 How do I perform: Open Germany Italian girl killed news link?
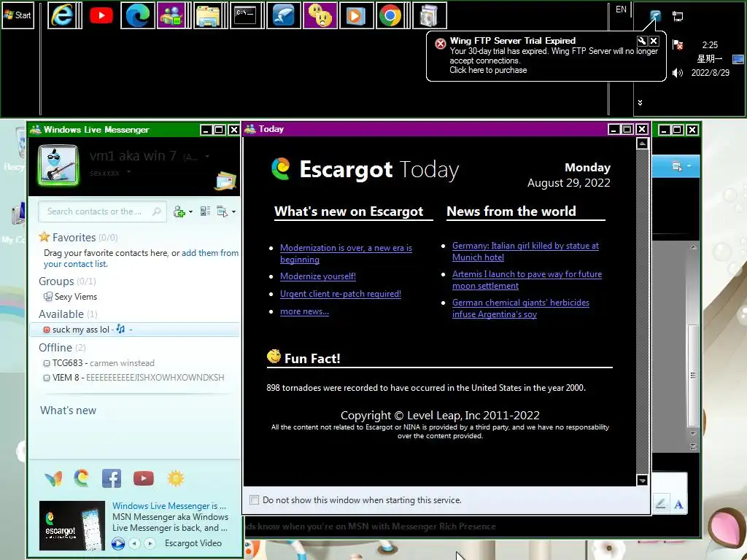pyautogui.click(x=525, y=252)
